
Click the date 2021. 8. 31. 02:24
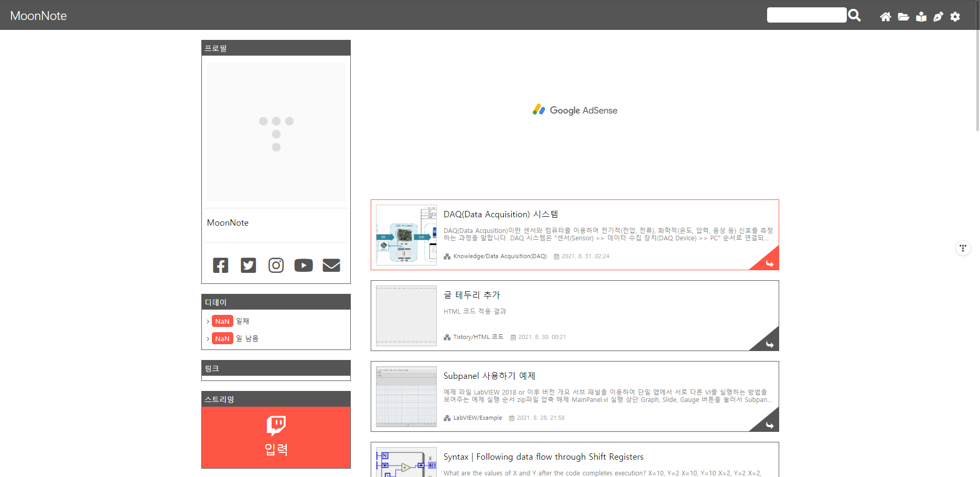[586, 257]
